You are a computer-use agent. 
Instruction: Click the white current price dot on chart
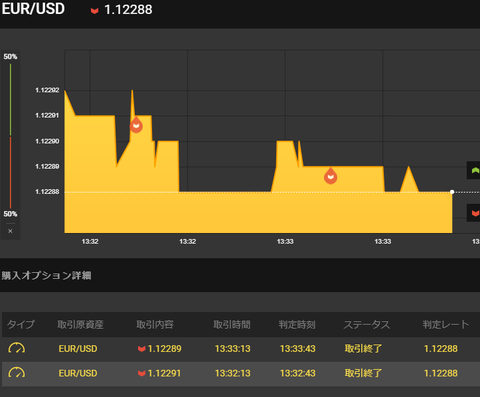point(452,192)
